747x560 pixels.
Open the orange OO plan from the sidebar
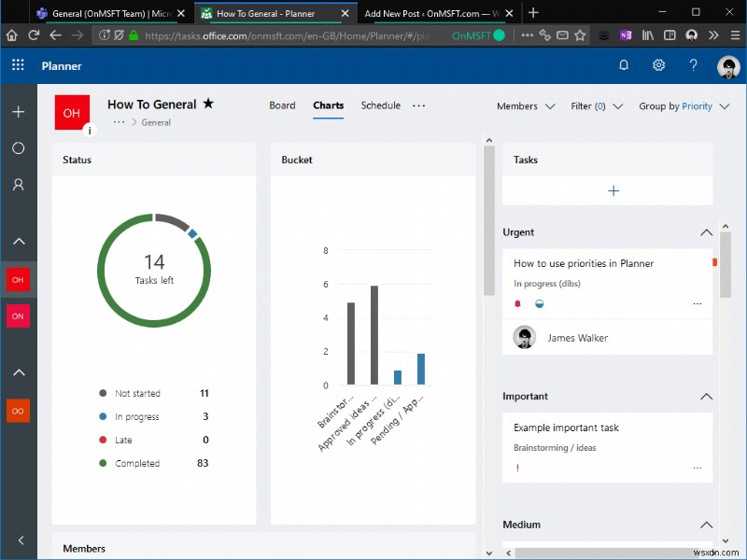tap(19, 411)
